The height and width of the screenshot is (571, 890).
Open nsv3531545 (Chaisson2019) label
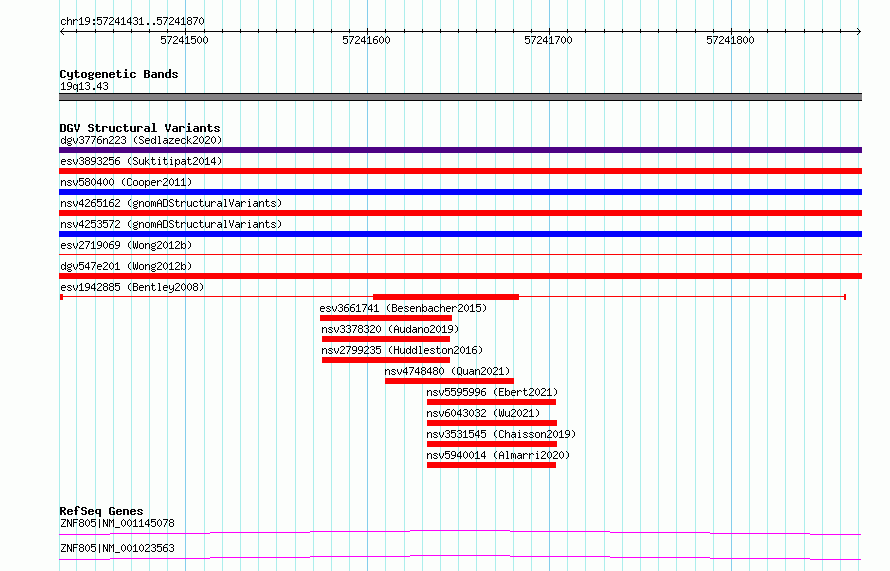click(x=501, y=434)
